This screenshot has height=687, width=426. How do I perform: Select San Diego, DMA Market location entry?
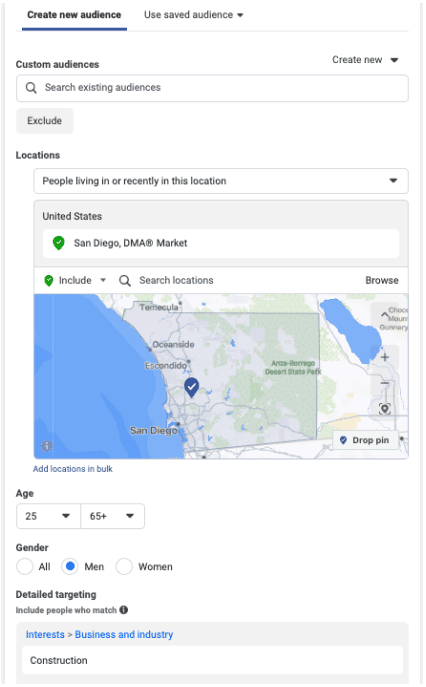pos(221,243)
